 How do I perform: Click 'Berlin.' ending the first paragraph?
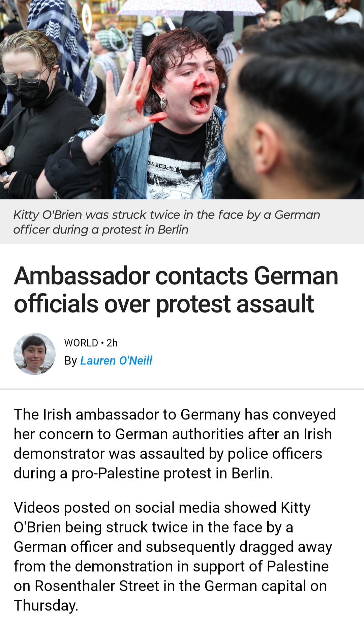click(x=252, y=473)
